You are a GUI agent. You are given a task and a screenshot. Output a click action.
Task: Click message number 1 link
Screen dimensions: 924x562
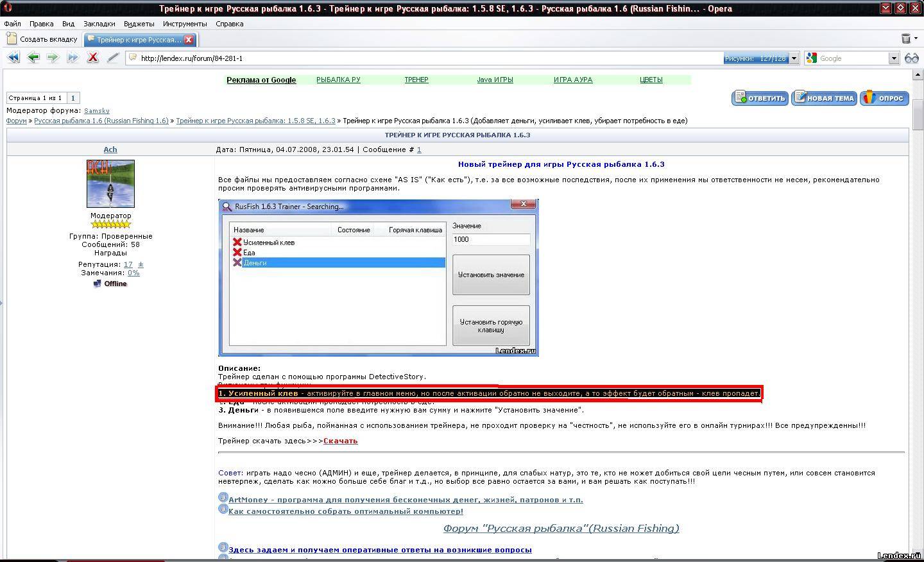[x=419, y=149]
